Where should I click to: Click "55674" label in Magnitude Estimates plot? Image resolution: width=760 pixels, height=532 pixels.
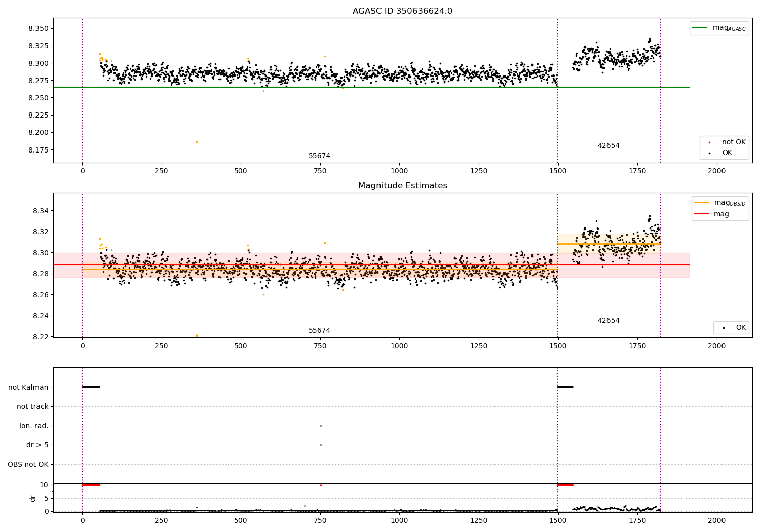point(320,331)
